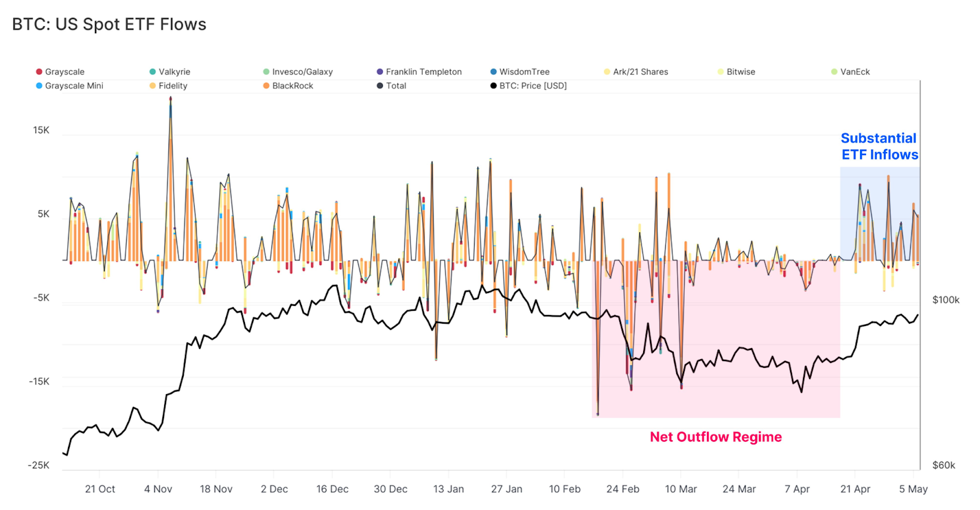Select the 21 Oct date on x-axis

pos(100,489)
